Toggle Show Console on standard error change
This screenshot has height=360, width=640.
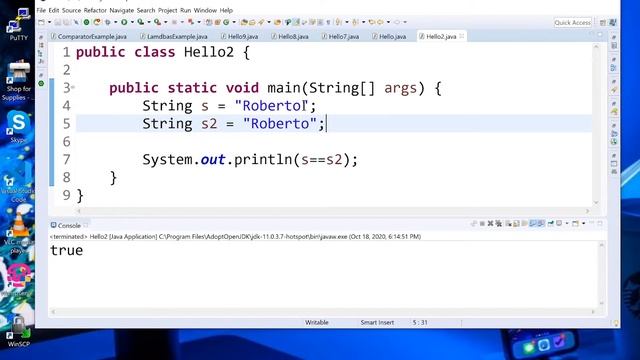[x=541, y=224]
